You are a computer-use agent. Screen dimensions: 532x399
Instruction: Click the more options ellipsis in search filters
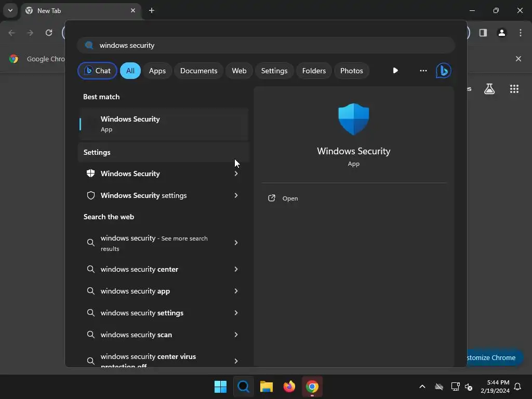click(x=423, y=71)
